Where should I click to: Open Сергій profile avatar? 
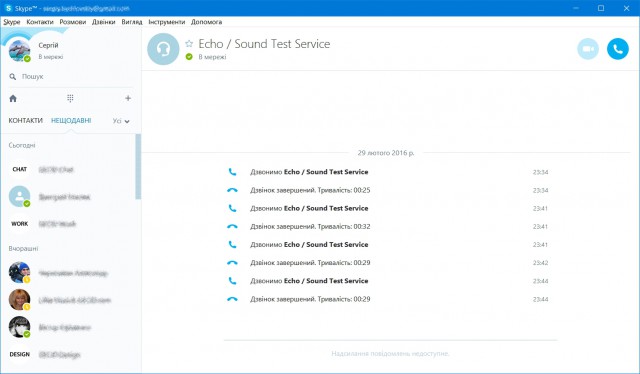point(19,50)
